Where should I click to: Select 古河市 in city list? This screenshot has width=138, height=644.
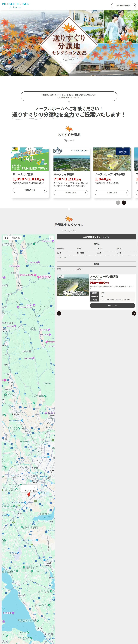[119, 253]
